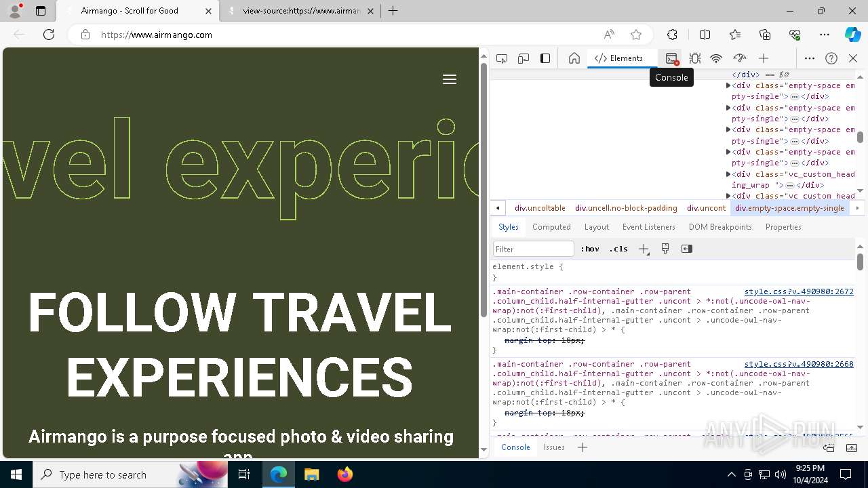Toggle common rendering emulations paintbrush icon
Screen dimensions: 868x488
[x=665, y=249]
